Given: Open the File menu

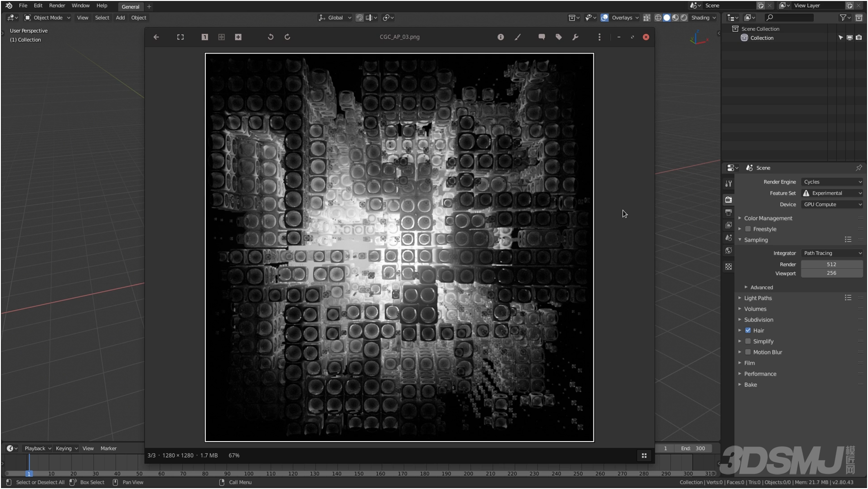Looking at the screenshot, I should 23,6.
